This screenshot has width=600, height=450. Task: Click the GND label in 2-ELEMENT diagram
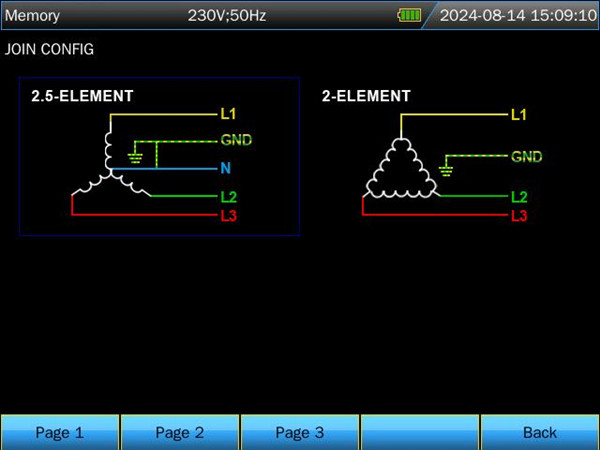coord(527,157)
